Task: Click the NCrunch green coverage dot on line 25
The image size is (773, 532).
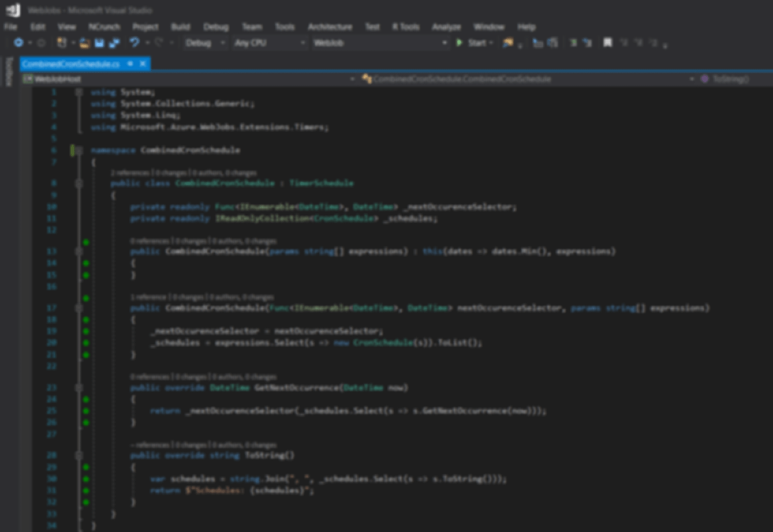Action: pos(86,411)
